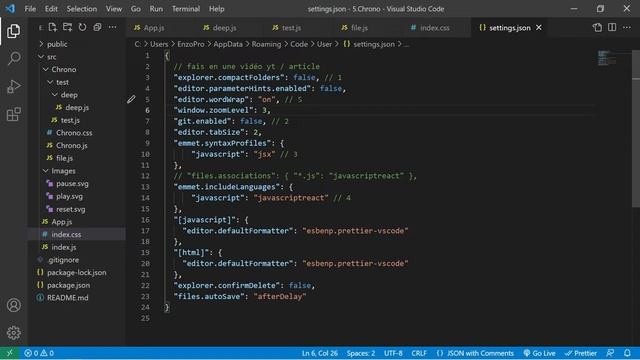Select index.js in the Explorer
This screenshot has width=640, height=360.
tap(77, 247)
